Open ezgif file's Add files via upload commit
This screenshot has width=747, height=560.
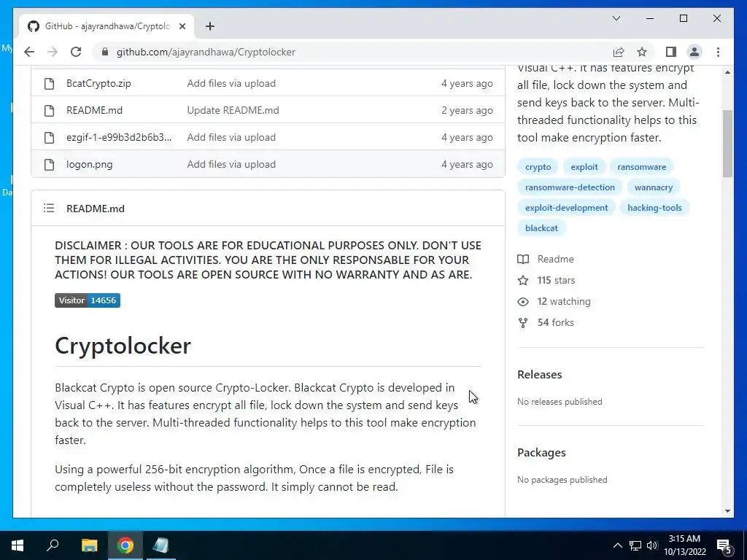[231, 138]
